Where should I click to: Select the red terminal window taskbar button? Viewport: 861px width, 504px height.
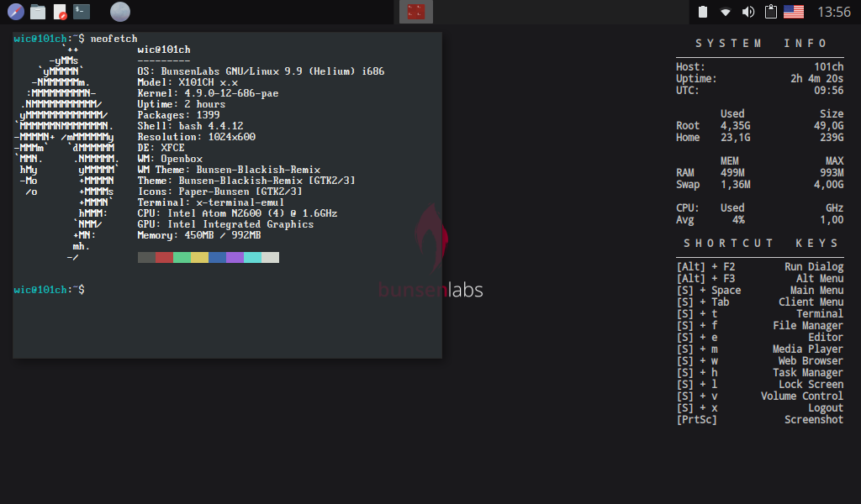pyautogui.click(x=415, y=12)
